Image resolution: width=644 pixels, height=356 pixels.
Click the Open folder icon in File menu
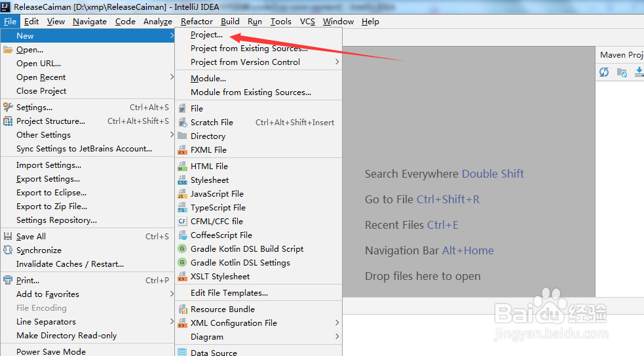coord(8,50)
